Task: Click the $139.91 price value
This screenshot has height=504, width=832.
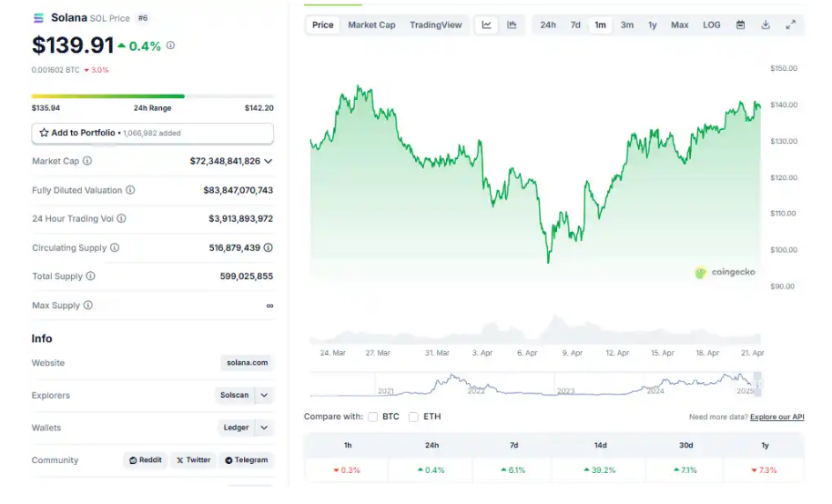Action: (73, 45)
